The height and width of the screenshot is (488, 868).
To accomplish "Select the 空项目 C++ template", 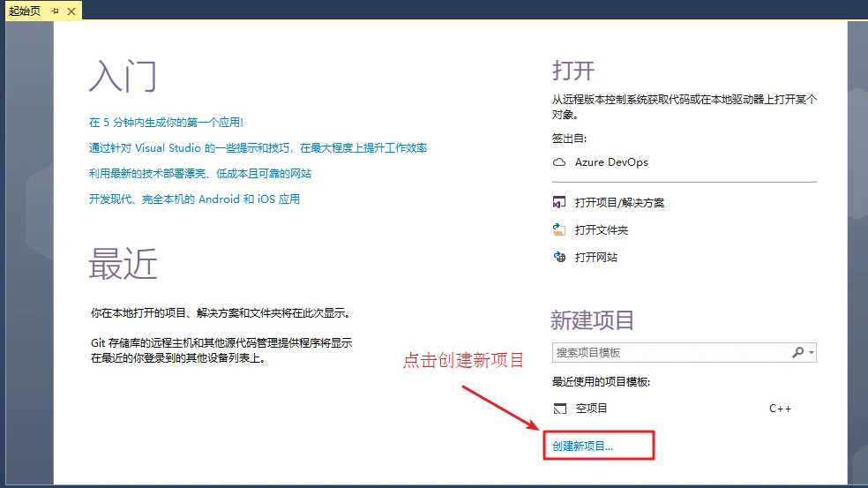I will coord(672,409).
